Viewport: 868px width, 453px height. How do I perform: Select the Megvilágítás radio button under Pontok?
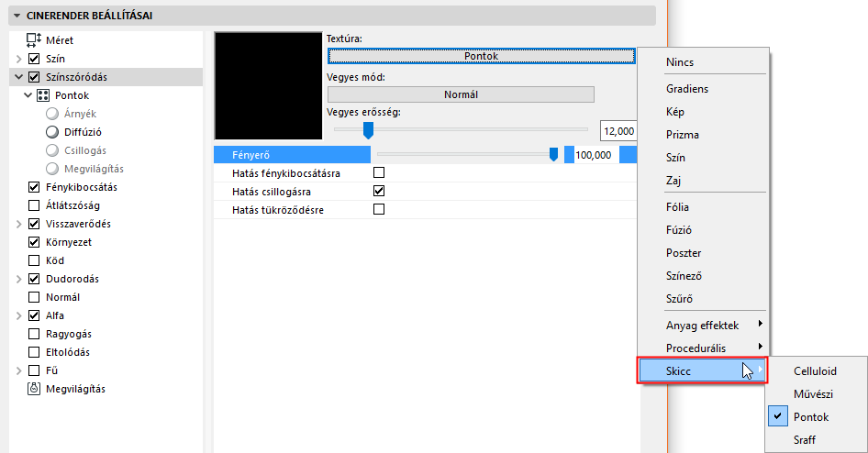(x=52, y=168)
